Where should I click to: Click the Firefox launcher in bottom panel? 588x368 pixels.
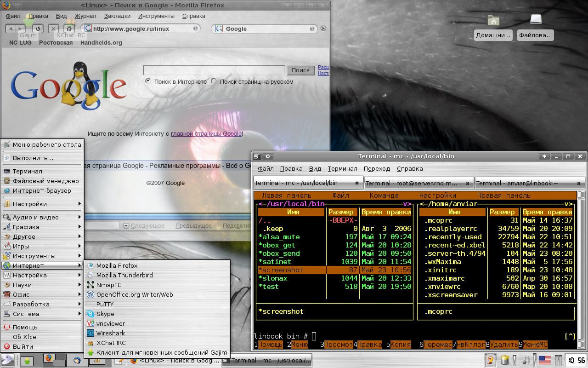point(49,359)
